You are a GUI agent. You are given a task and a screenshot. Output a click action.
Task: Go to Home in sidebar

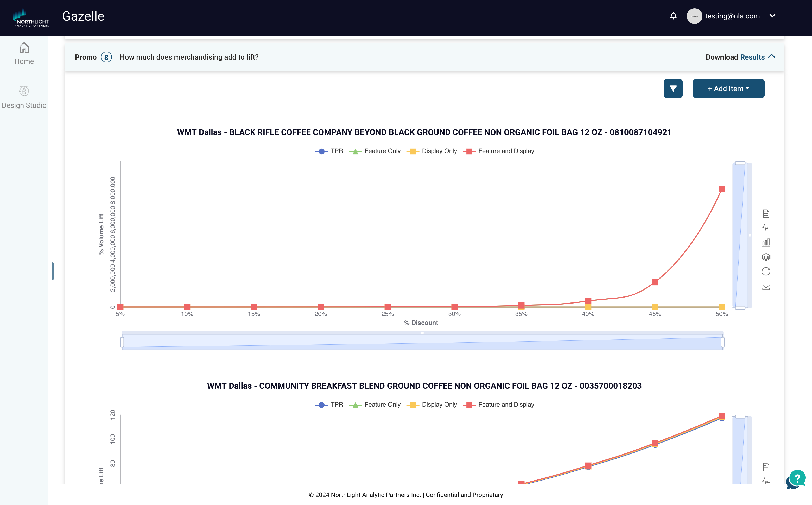tap(24, 54)
